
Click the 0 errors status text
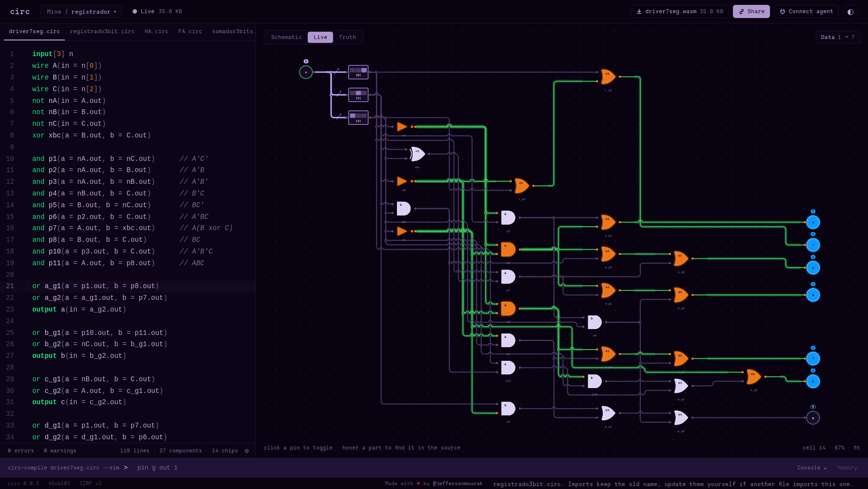21,451
